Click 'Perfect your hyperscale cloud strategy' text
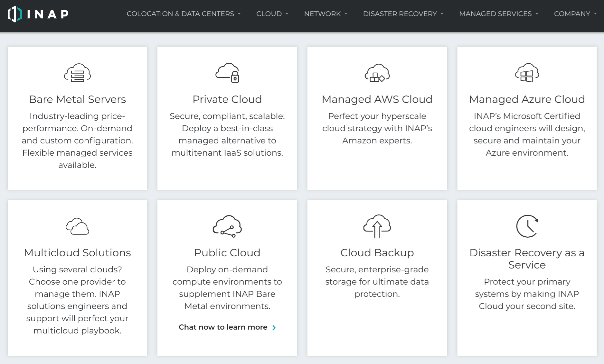Image resolution: width=604 pixels, height=364 pixels. pos(377,128)
